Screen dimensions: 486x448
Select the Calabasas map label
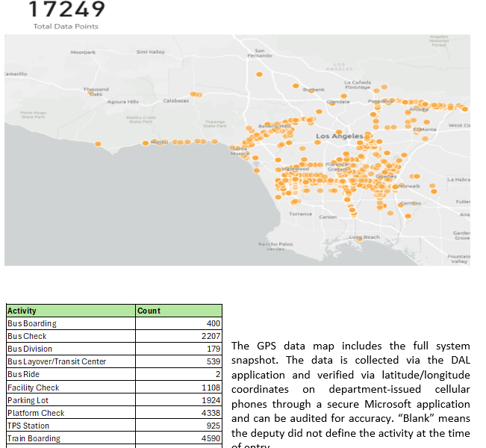pos(174,101)
